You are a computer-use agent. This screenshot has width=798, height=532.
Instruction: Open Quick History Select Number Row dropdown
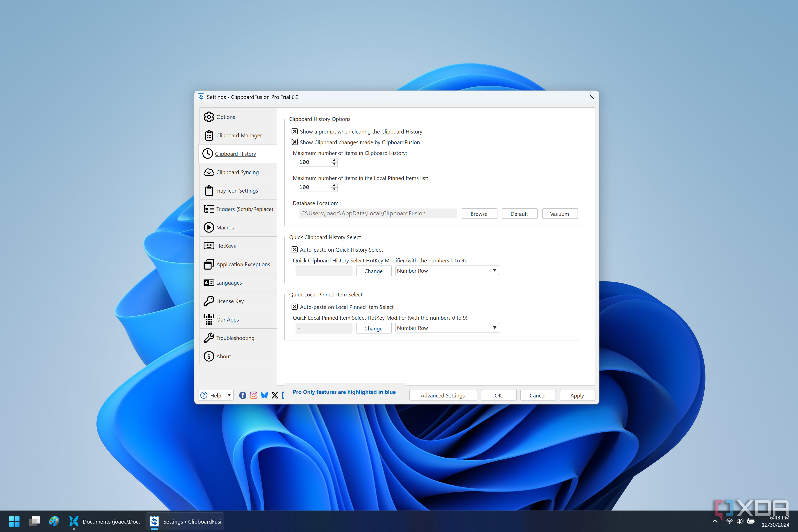coord(447,271)
